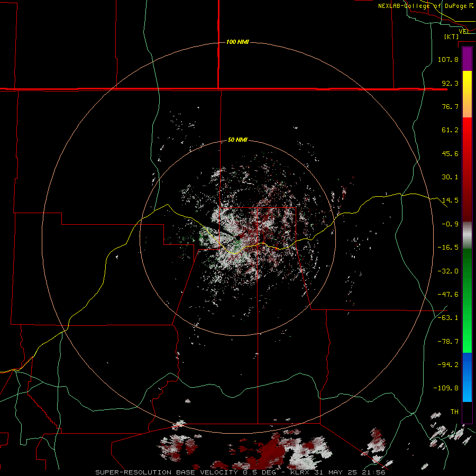Click the 100 NMI range ring label
The width and height of the screenshot is (476, 476).
pos(237,42)
